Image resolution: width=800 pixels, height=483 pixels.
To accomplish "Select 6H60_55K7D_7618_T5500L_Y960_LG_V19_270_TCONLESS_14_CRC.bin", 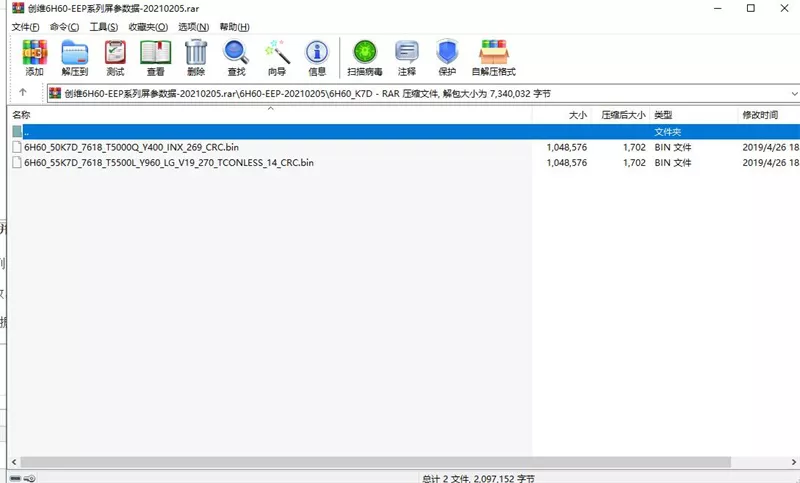I will click(x=169, y=163).
